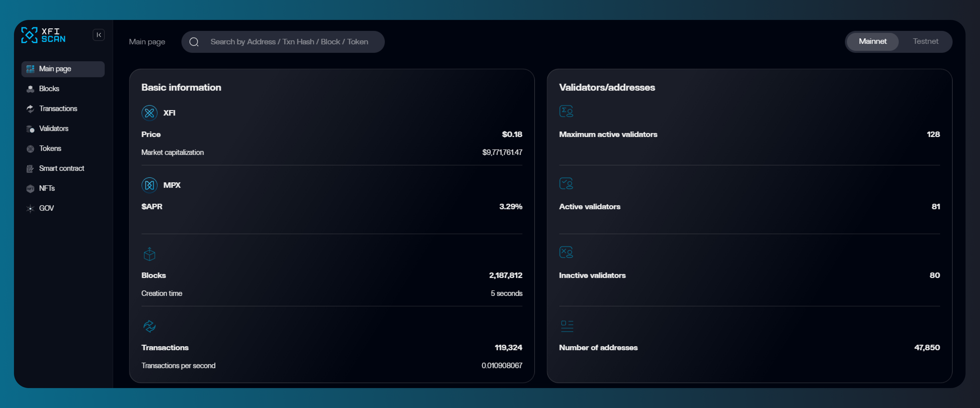Open Transactions in the sidebar
This screenshot has width=980, height=408.
(x=58, y=108)
